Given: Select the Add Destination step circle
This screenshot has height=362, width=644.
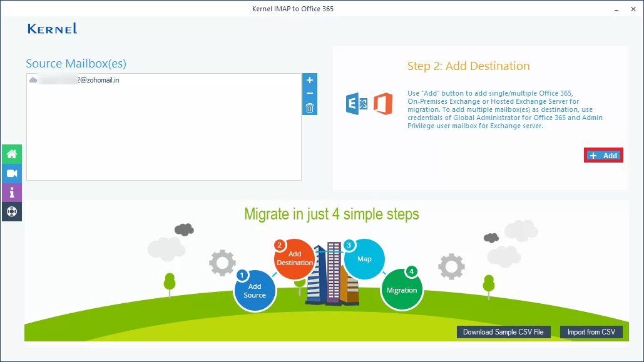Looking at the screenshot, I should point(294,259).
